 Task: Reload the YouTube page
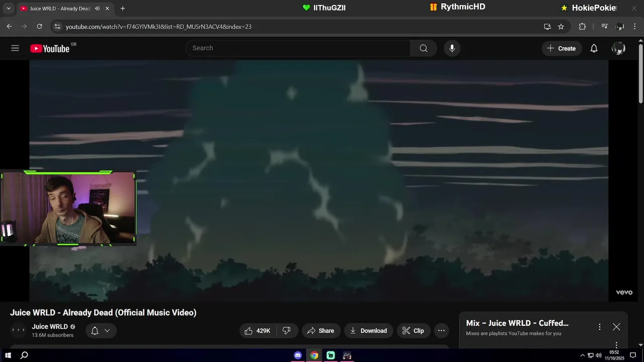click(39, 27)
